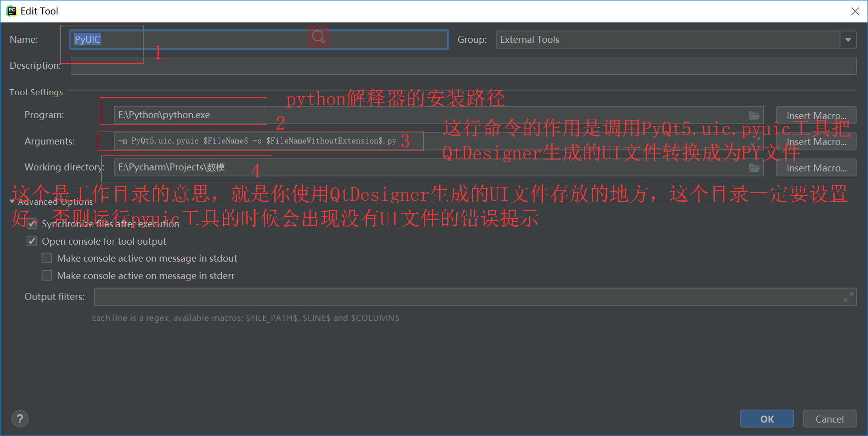The width and height of the screenshot is (868, 436).
Task: Focus the Name field containing PyUIC
Action: pyautogui.click(x=259, y=39)
